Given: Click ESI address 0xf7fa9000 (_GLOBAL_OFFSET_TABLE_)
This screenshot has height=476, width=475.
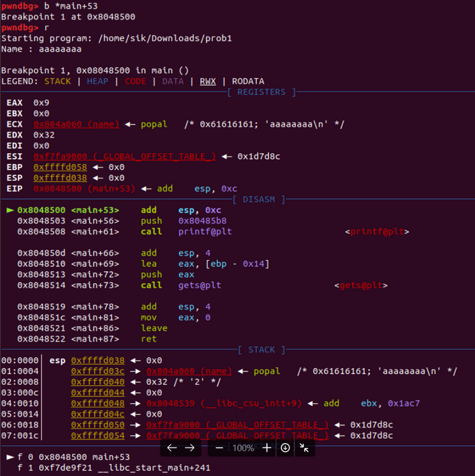Looking at the screenshot, I should [x=125, y=156].
